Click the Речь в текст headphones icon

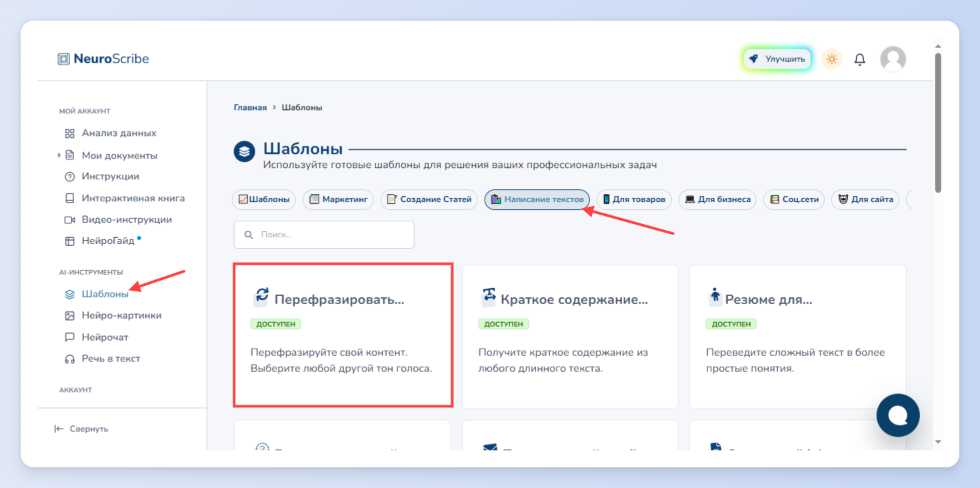(x=69, y=359)
